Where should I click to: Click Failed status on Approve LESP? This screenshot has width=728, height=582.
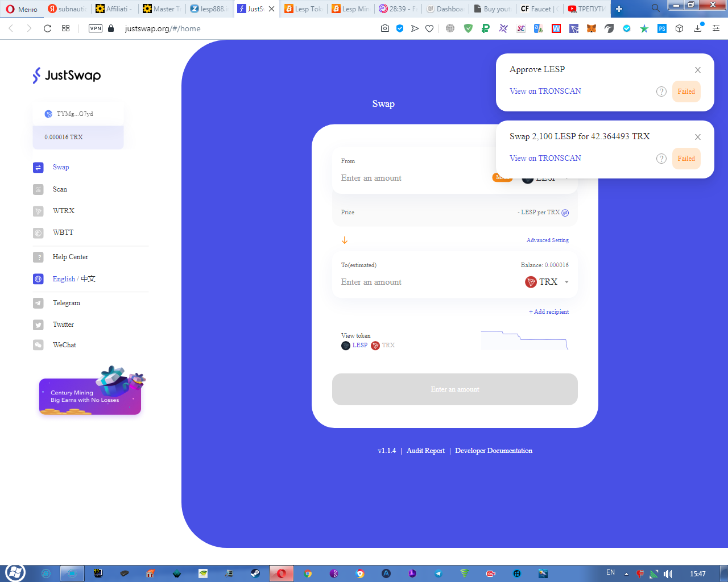[686, 92]
